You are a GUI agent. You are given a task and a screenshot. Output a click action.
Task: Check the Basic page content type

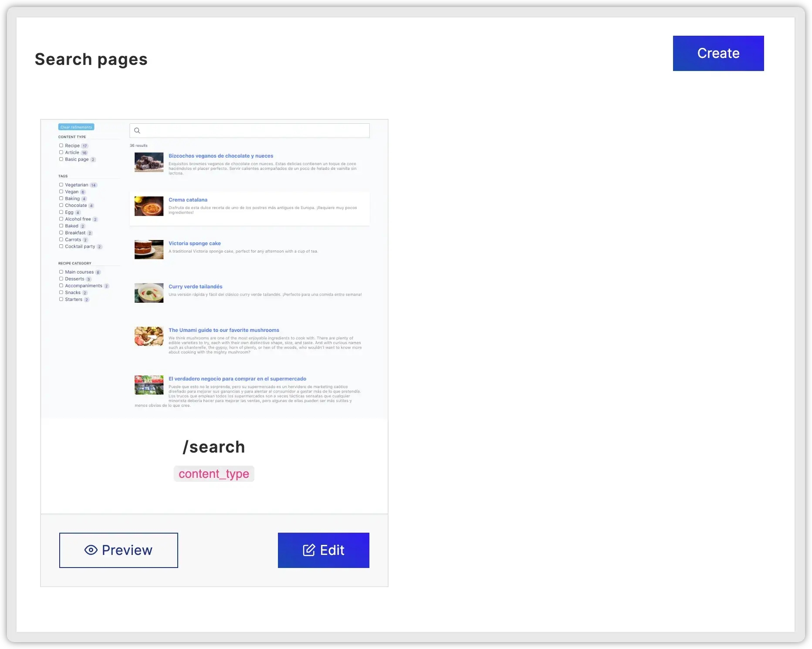[61, 159]
